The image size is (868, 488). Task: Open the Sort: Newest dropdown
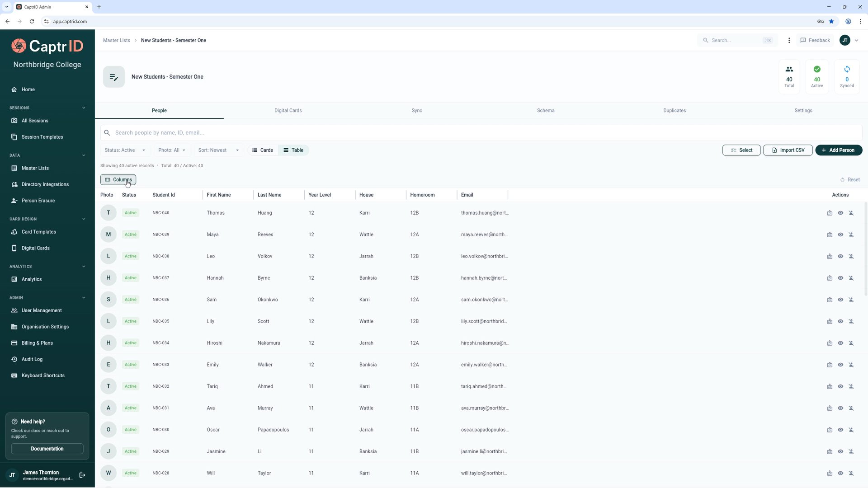coord(219,150)
